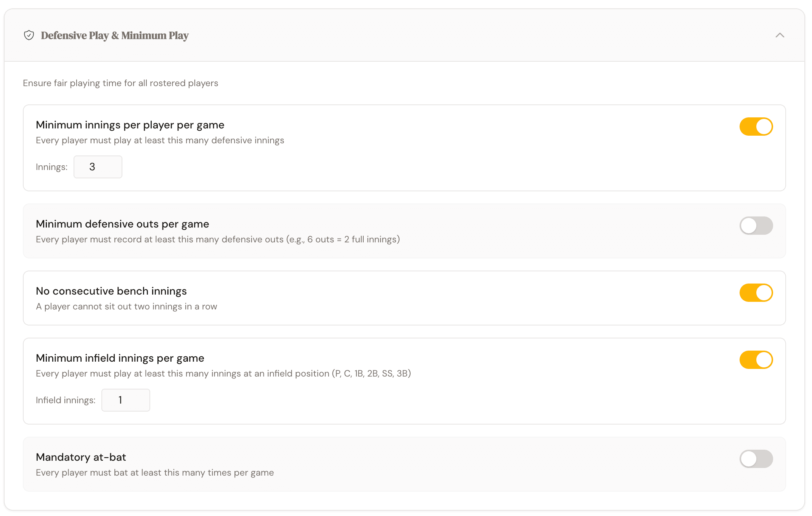812x516 pixels.
Task: Click the Minimum innings per player heading
Action: tap(130, 125)
